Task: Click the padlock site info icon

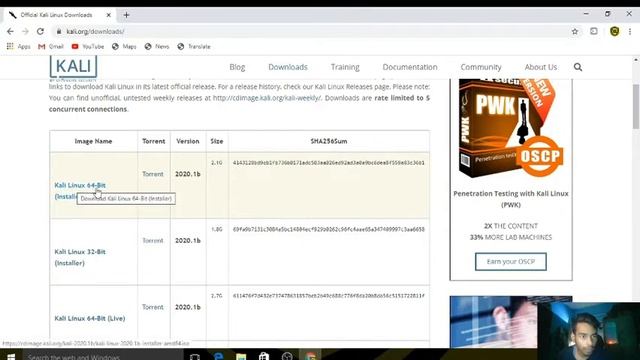Action: pyautogui.click(x=59, y=31)
